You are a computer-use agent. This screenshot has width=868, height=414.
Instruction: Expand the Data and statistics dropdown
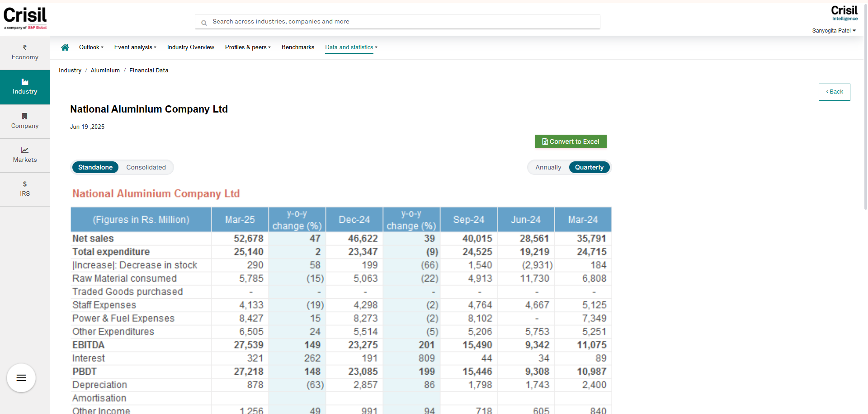[x=351, y=47]
